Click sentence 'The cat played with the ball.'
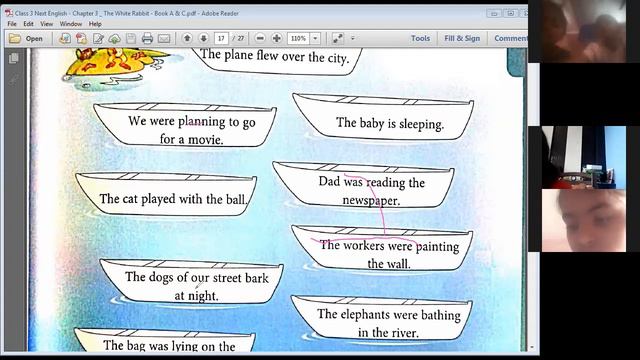Viewport: 640px width, 360px height. tap(173, 199)
